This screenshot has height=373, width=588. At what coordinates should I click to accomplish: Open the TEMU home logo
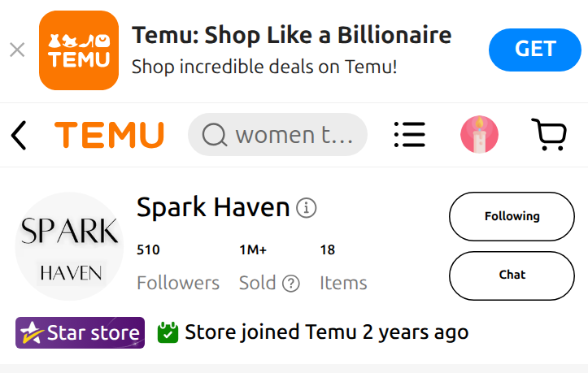[x=110, y=135]
